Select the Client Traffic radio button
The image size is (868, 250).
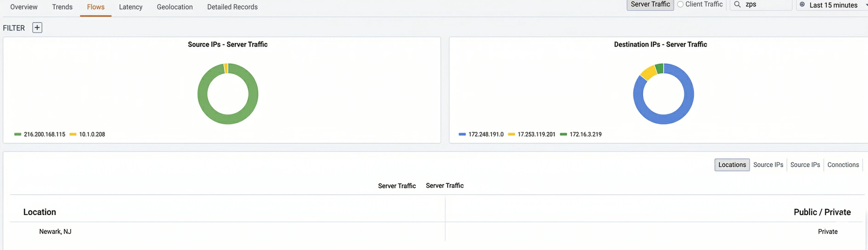pyautogui.click(x=680, y=4)
